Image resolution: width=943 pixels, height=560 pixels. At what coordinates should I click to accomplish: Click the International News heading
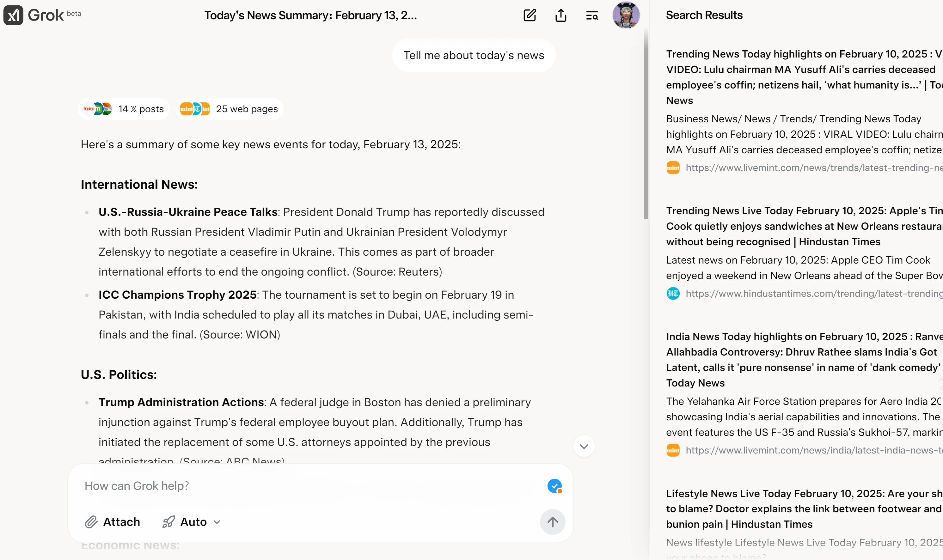coord(139,185)
